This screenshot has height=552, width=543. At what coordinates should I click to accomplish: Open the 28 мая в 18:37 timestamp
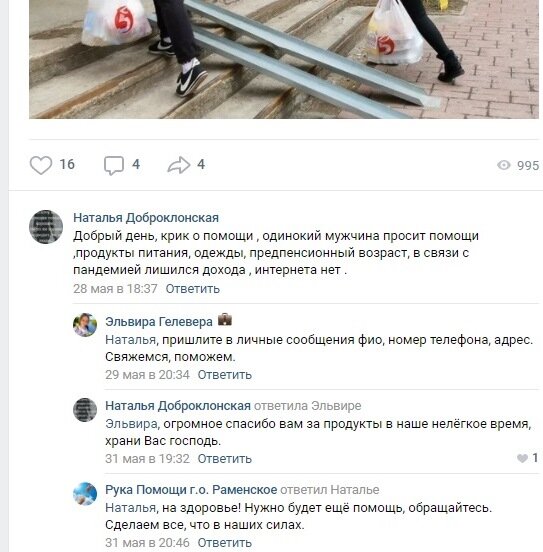point(115,289)
